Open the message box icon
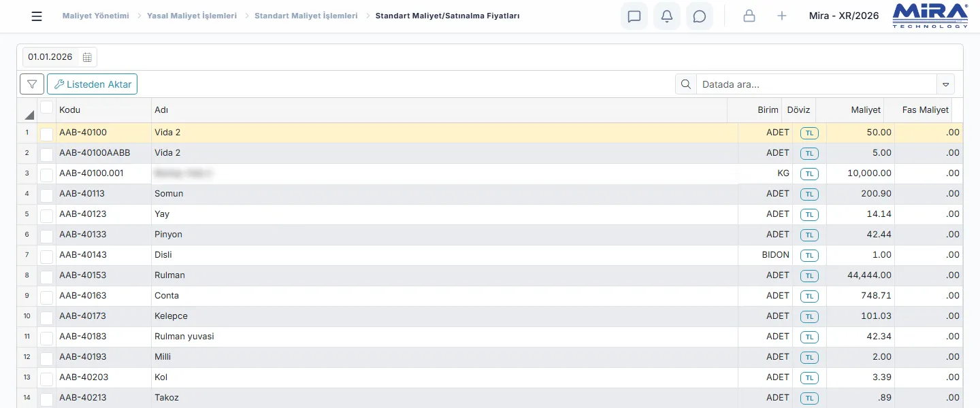 [x=634, y=16]
